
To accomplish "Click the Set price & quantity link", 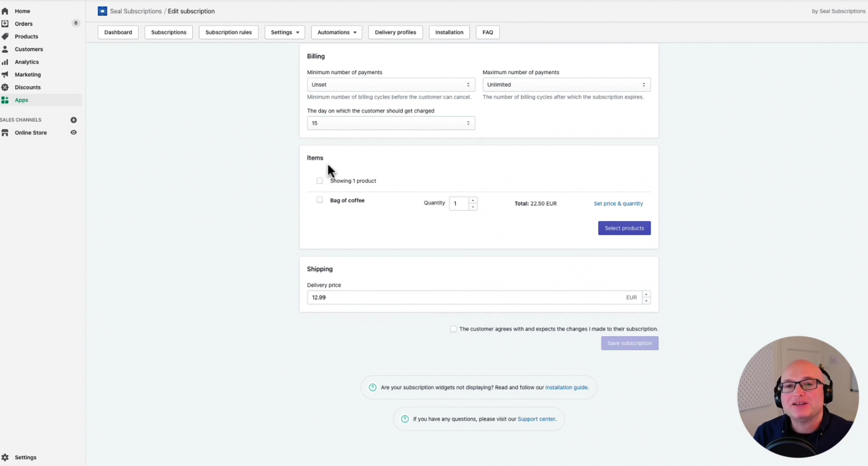I will point(618,204).
